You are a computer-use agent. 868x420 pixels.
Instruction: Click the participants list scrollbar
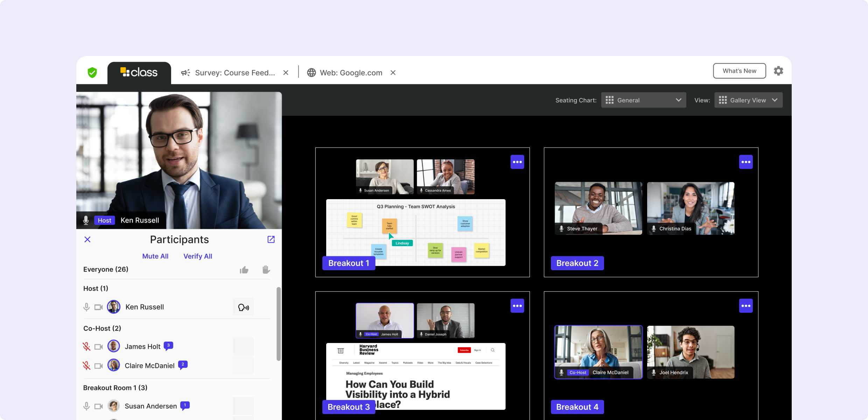279,324
